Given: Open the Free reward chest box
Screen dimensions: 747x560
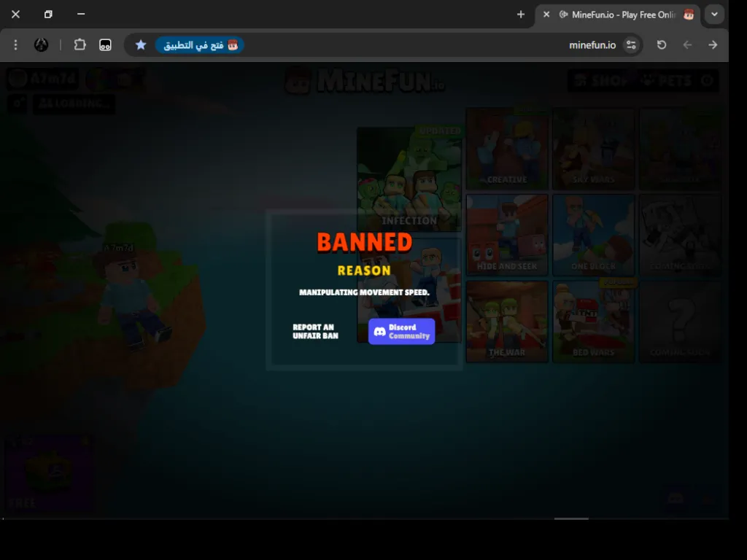Looking at the screenshot, I should pyautogui.click(x=48, y=474).
